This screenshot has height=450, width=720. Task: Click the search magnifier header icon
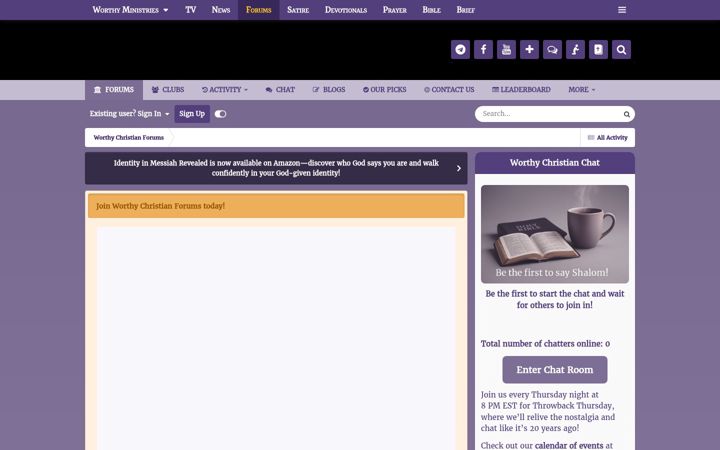tap(621, 50)
